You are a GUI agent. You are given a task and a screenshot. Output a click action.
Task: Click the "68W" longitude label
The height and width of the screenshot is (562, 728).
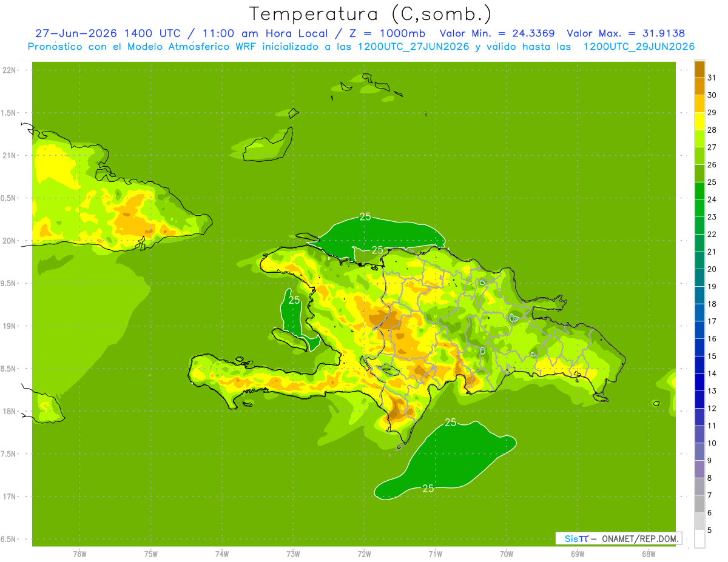pos(649,554)
